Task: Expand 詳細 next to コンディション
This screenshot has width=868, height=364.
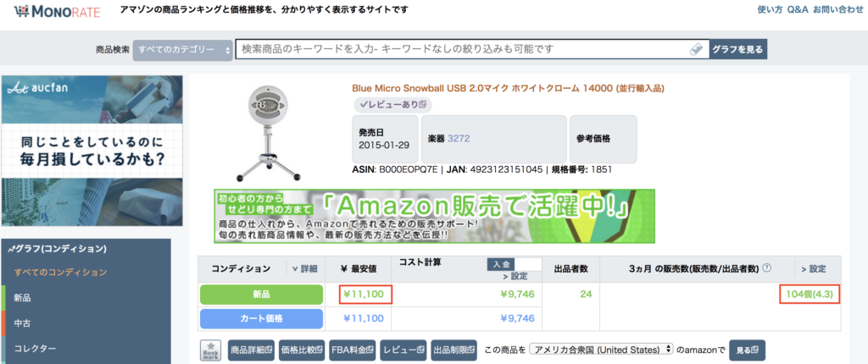Action: 304,269
